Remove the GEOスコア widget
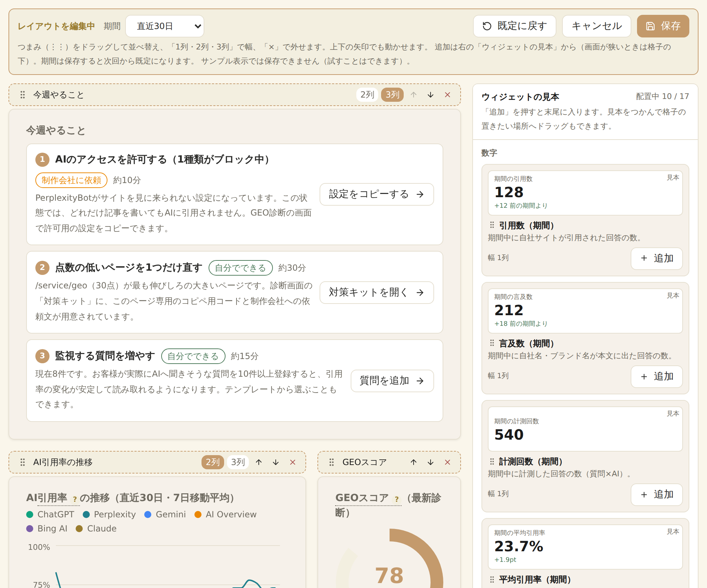Viewport: 707px width, 588px height. (448, 462)
